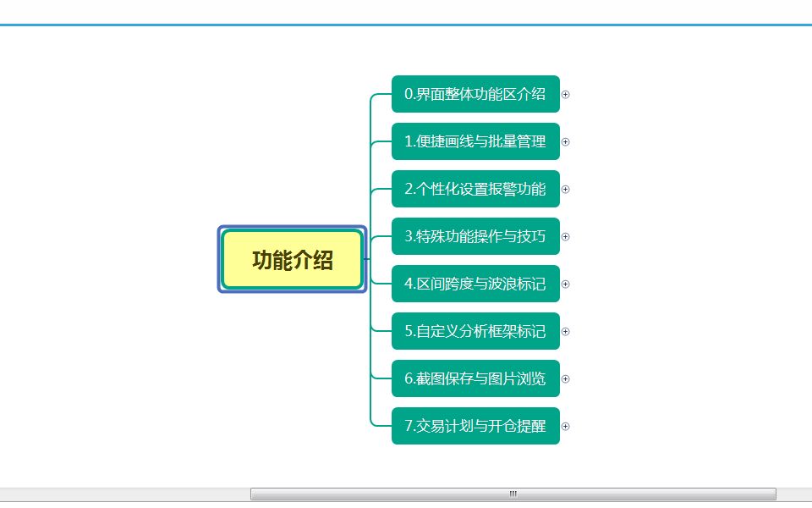The width and height of the screenshot is (812, 508).
Task: Open the plus icon beside "3.特殊功能操作与技巧"
Action: coord(565,238)
